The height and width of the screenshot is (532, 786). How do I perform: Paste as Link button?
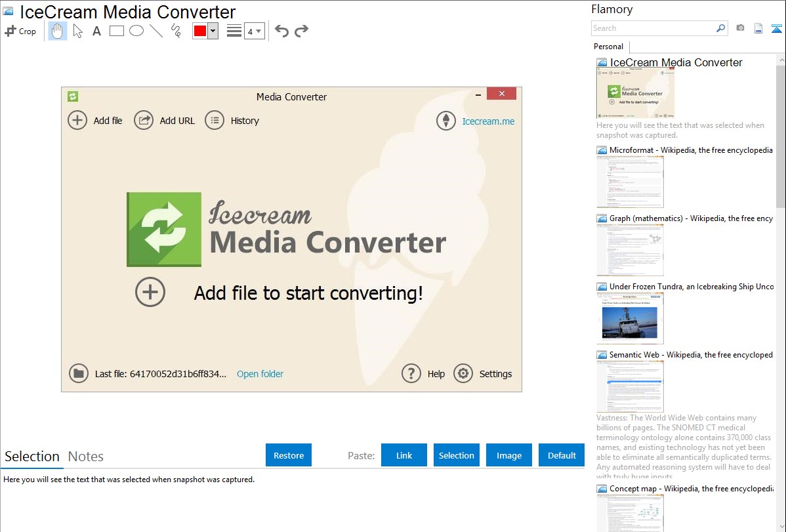point(404,455)
